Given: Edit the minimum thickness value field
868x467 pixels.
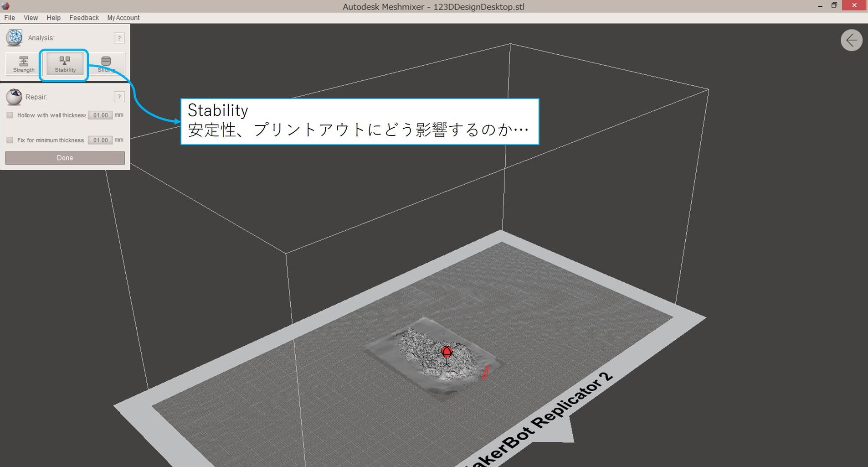Looking at the screenshot, I should [x=100, y=140].
